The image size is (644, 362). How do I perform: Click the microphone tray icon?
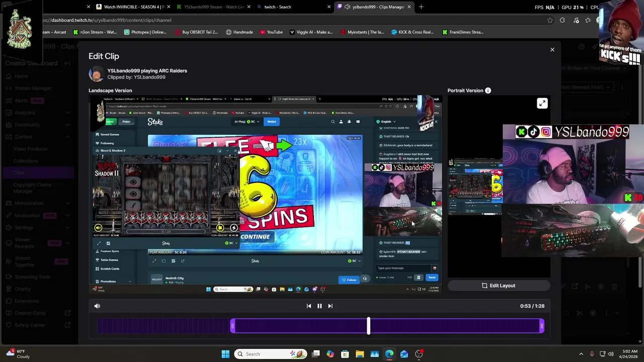(x=592, y=354)
